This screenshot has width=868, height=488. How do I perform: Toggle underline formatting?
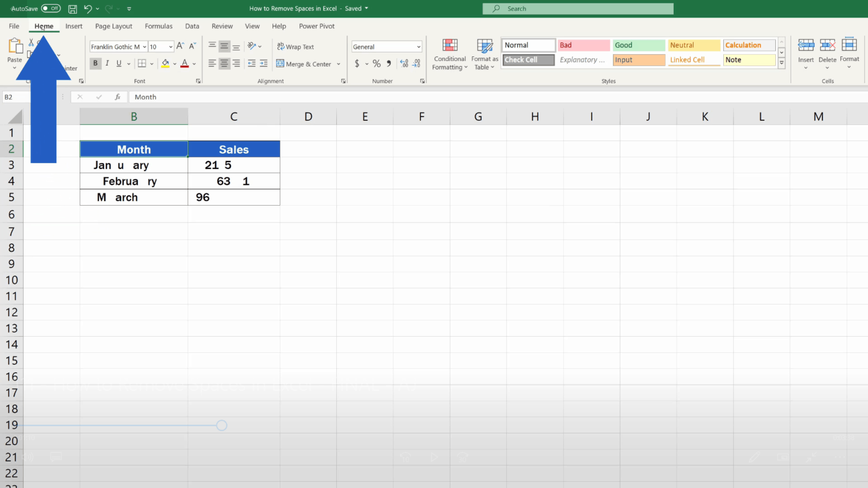pyautogui.click(x=118, y=63)
